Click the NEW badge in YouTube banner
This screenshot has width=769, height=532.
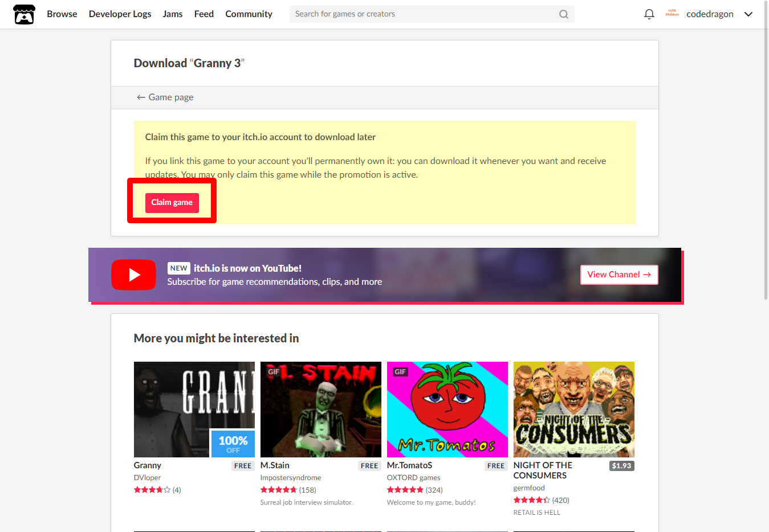[x=178, y=268]
